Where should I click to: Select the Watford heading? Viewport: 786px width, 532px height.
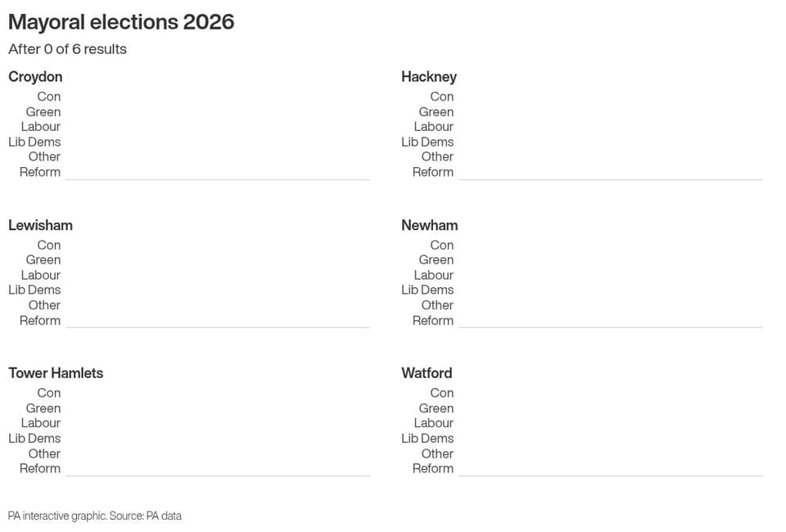[427, 372]
